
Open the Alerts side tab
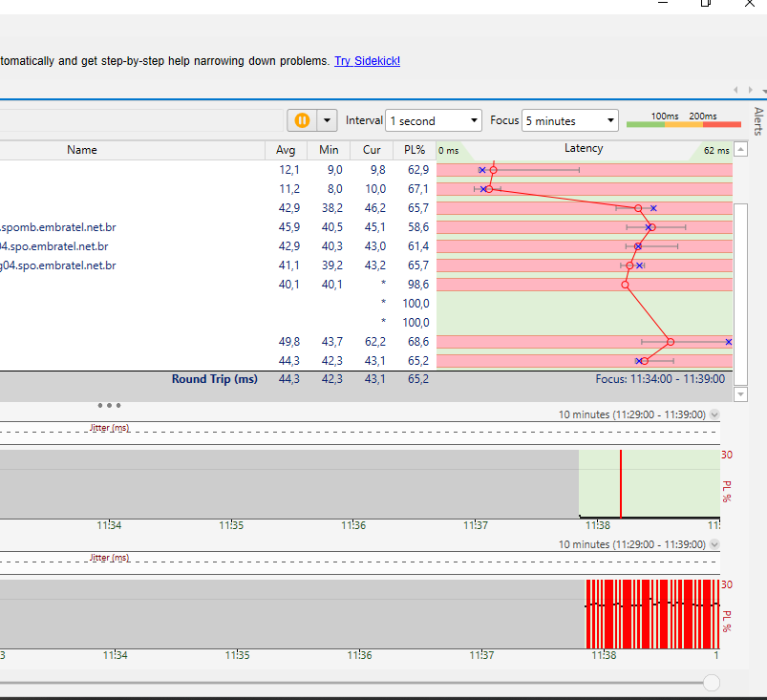[x=758, y=121]
